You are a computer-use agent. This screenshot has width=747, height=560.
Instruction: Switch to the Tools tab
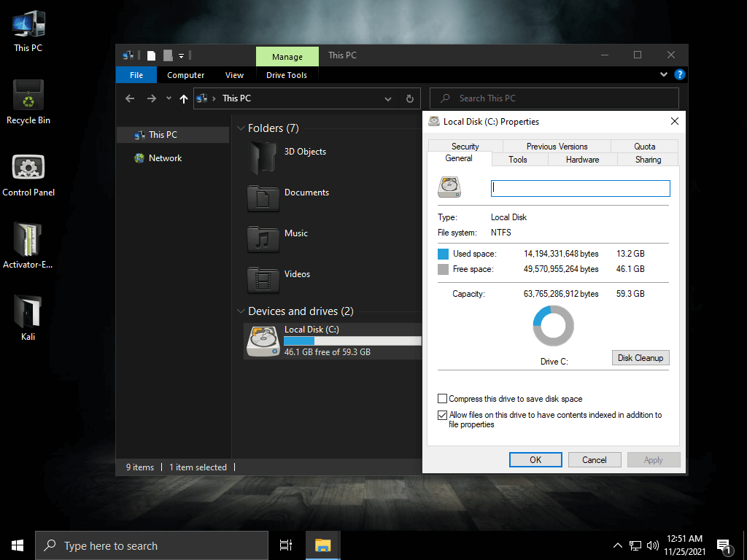pyautogui.click(x=518, y=160)
